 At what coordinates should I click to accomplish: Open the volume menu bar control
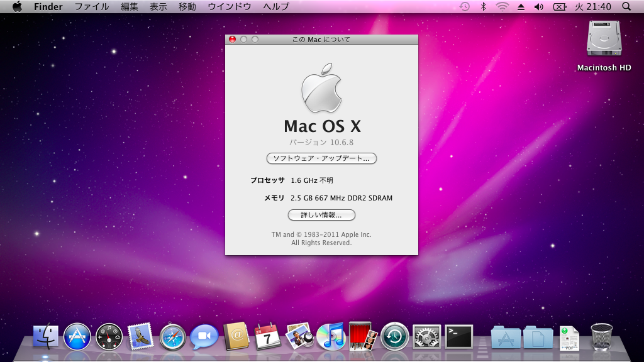click(x=539, y=6)
